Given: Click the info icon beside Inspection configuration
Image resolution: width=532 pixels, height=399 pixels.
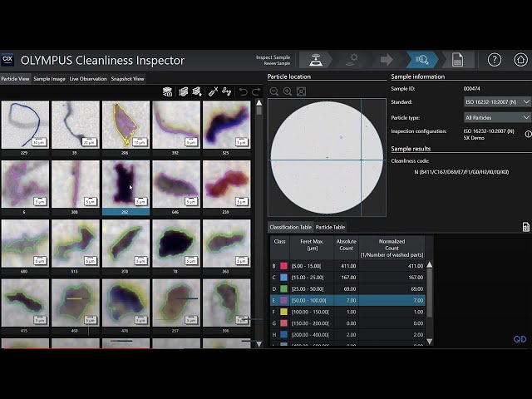Looking at the screenshot, I should [x=529, y=134].
